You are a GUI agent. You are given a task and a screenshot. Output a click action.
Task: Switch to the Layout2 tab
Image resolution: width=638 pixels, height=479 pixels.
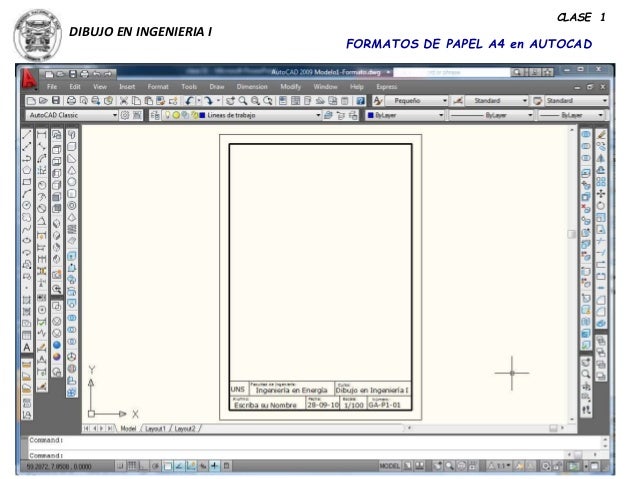coord(185,429)
